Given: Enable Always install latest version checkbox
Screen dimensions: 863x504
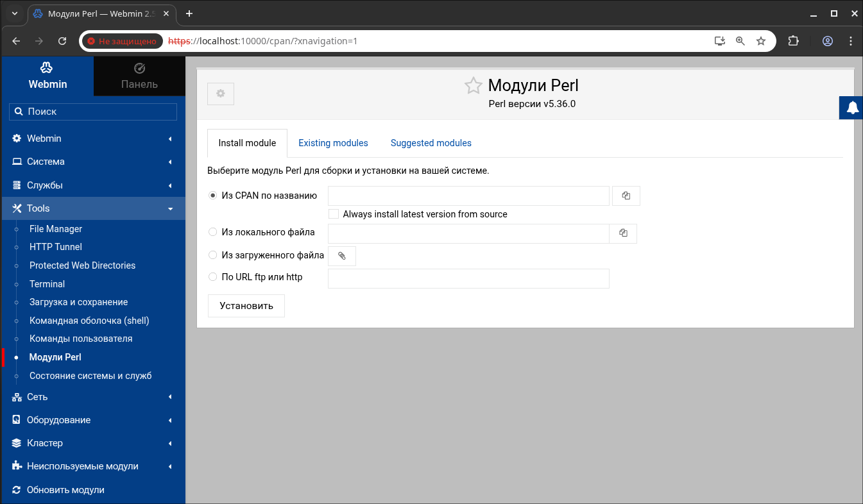Looking at the screenshot, I should tap(334, 214).
